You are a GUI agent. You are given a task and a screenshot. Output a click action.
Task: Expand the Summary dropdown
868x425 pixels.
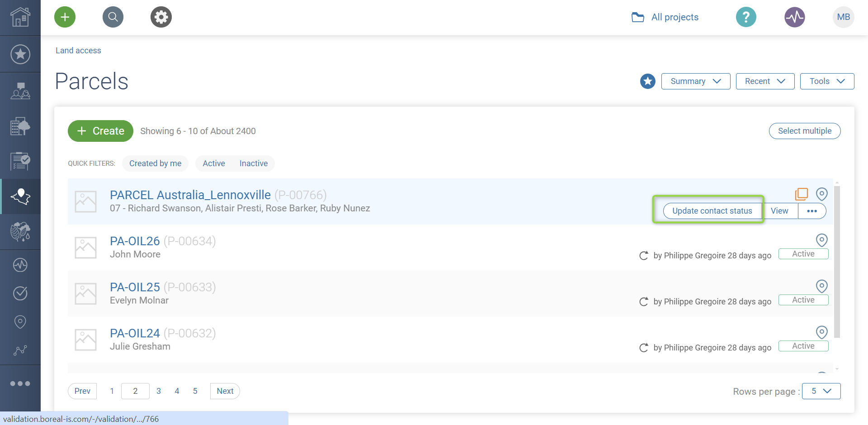695,81
